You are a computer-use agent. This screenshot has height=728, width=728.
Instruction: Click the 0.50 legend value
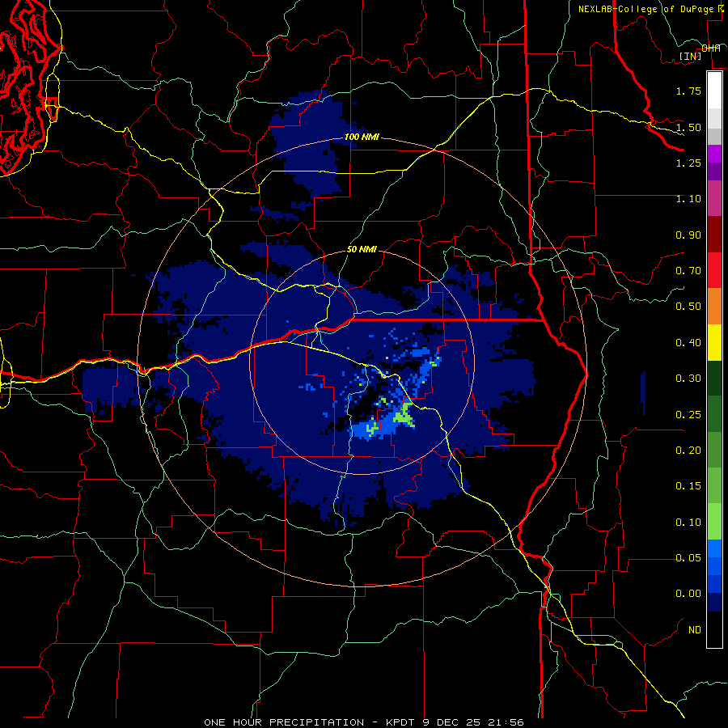pyautogui.click(x=688, y=307)
